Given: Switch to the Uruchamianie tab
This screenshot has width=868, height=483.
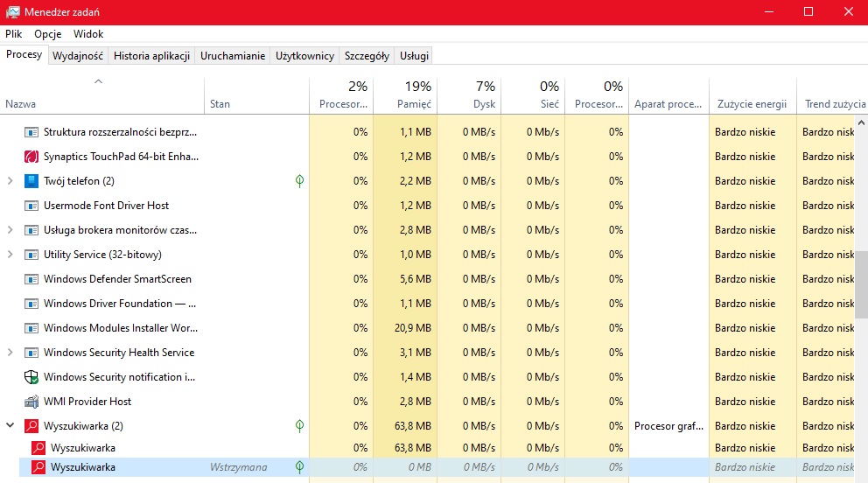Looking at the screenshot, I should (233, 56).
